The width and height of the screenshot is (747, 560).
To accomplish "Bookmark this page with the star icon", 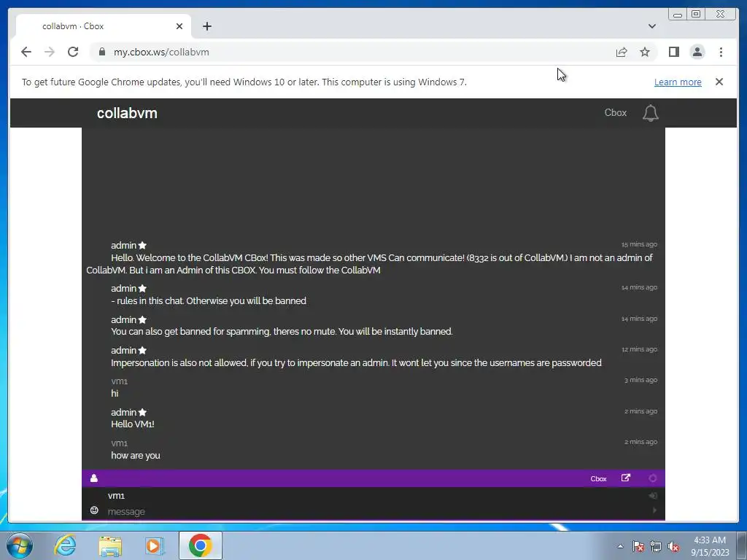I will click(x=645, y=52).
